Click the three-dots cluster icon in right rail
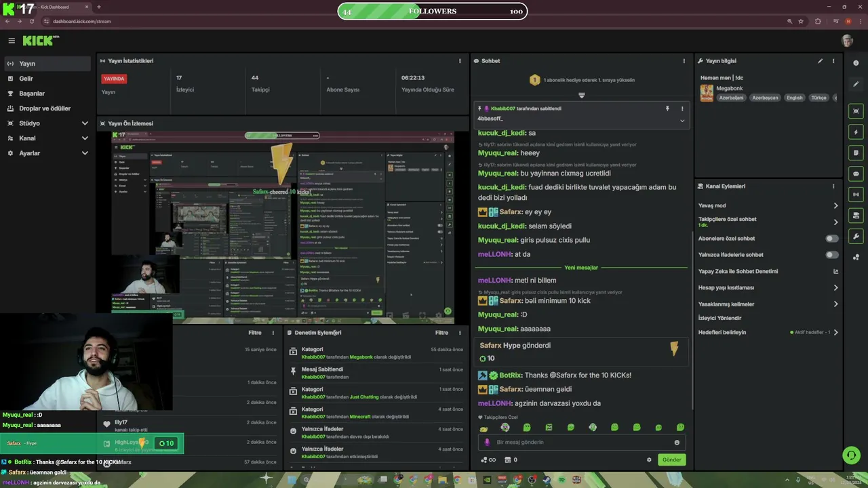This screenshot has width=868, height=488. [x=856, y=257]
